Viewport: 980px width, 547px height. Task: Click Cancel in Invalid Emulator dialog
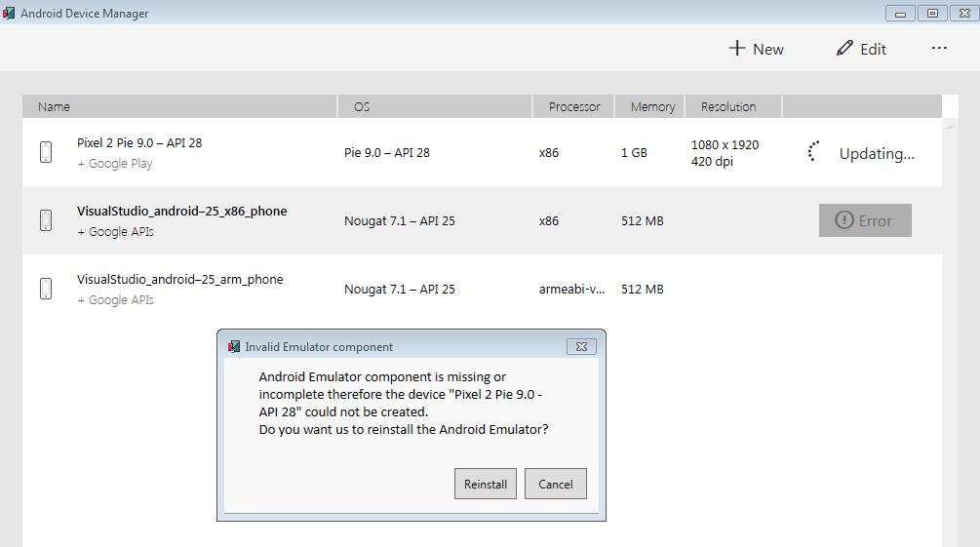pos(555,484)
